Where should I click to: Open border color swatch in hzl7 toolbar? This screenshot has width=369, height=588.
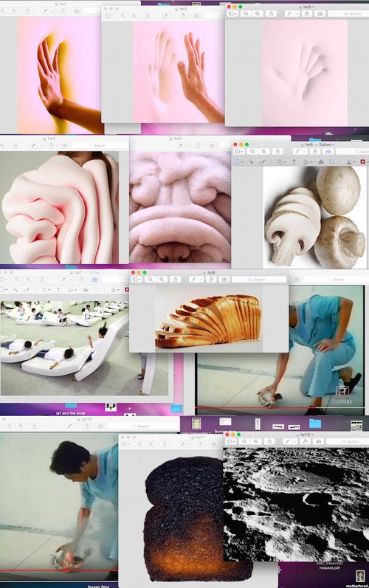coord(127,290)
